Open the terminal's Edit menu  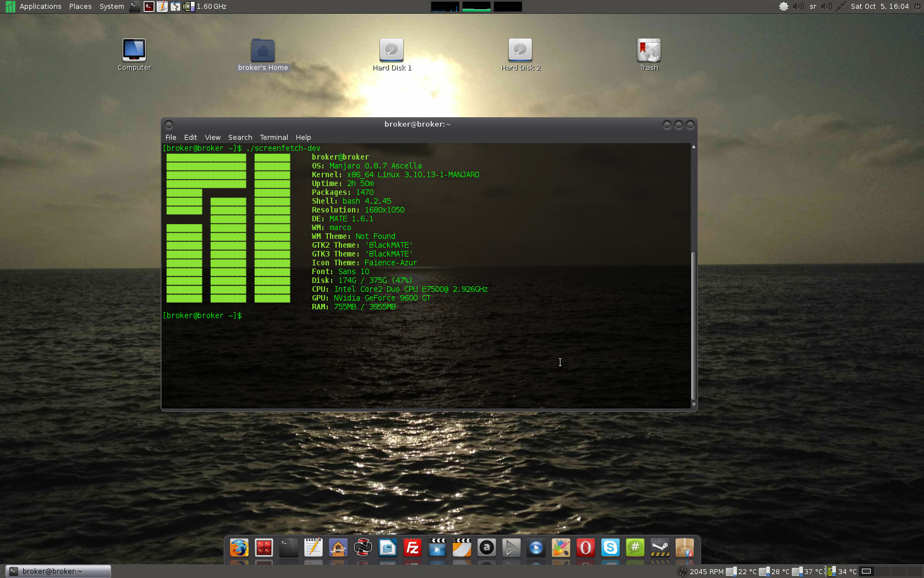pyautogui.click(x=190, y=138)
